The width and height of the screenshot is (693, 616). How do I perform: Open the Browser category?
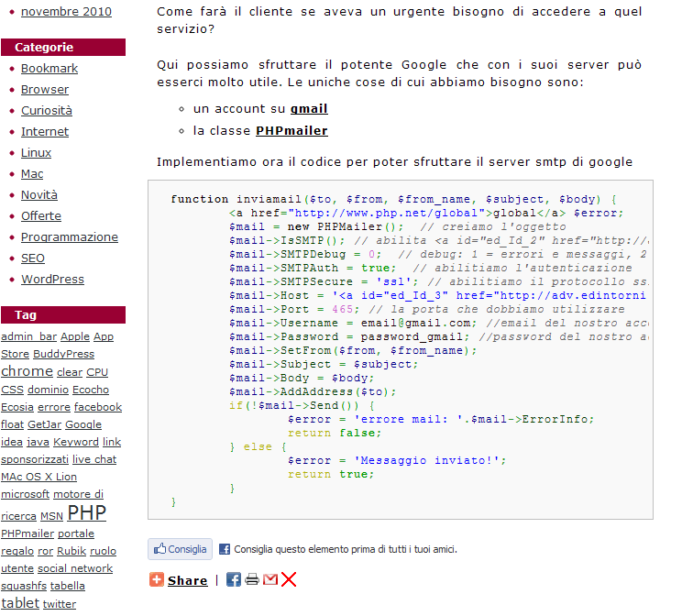point(45,90)
